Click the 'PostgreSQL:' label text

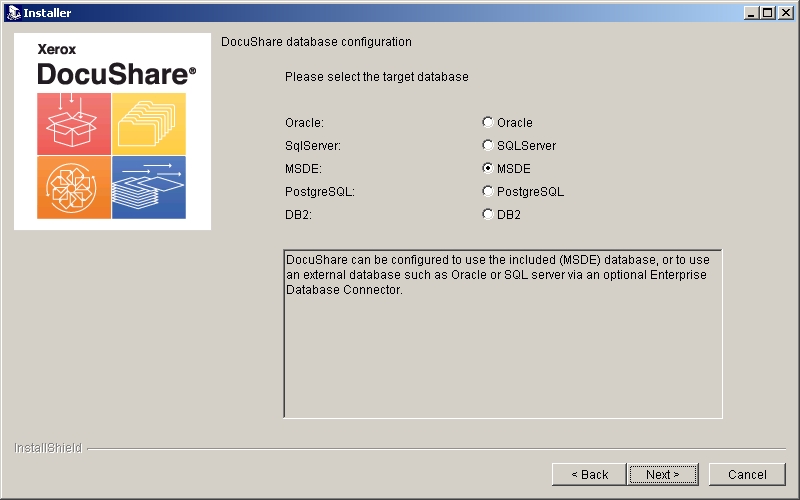coord(320,192)
